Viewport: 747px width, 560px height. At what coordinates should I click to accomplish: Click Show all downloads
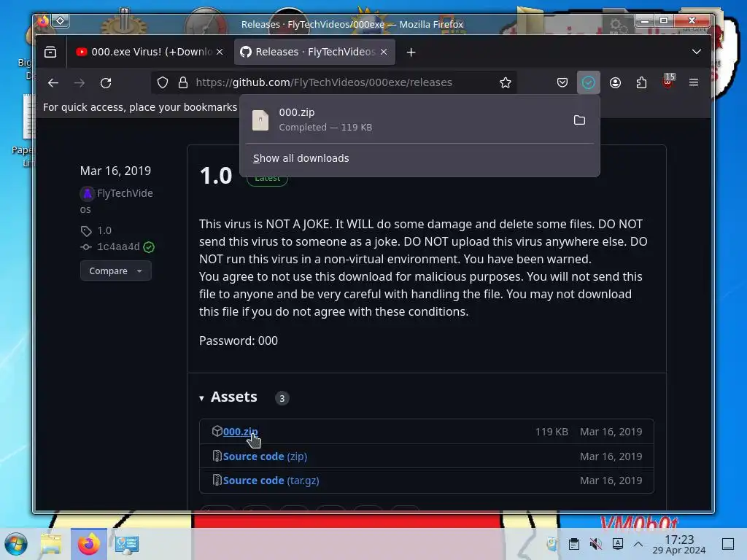[301, 158]
